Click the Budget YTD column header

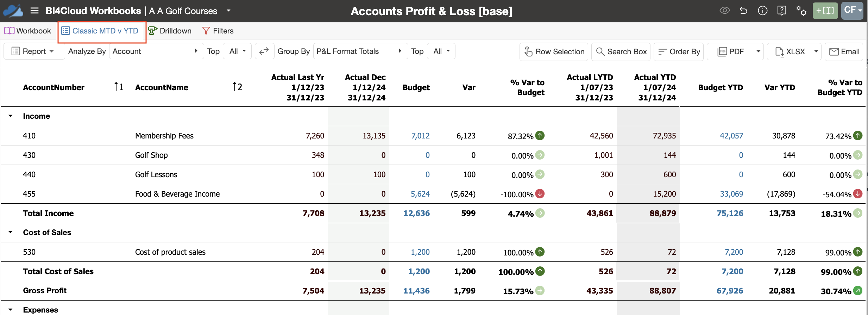[x=721, y=87]
